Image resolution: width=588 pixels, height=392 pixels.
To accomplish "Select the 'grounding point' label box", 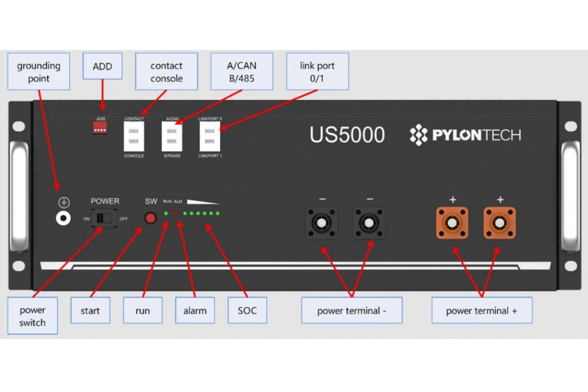I will tap(39, 72).
